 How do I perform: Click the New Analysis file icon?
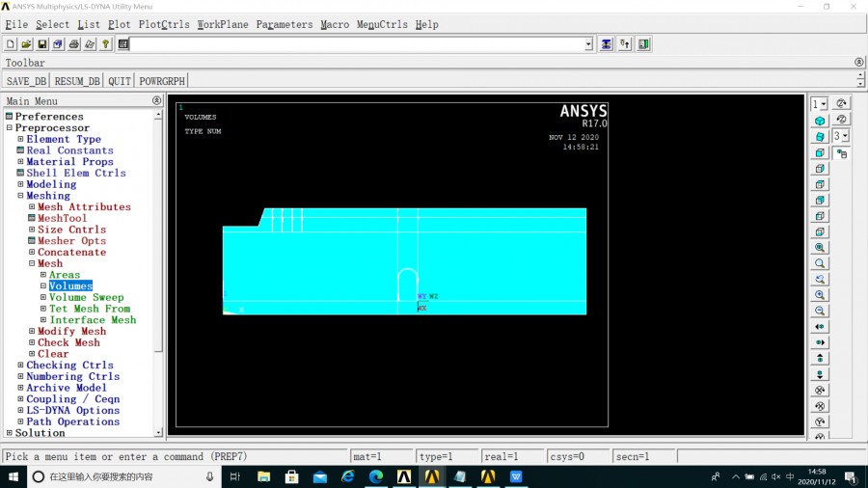(11, 44)
